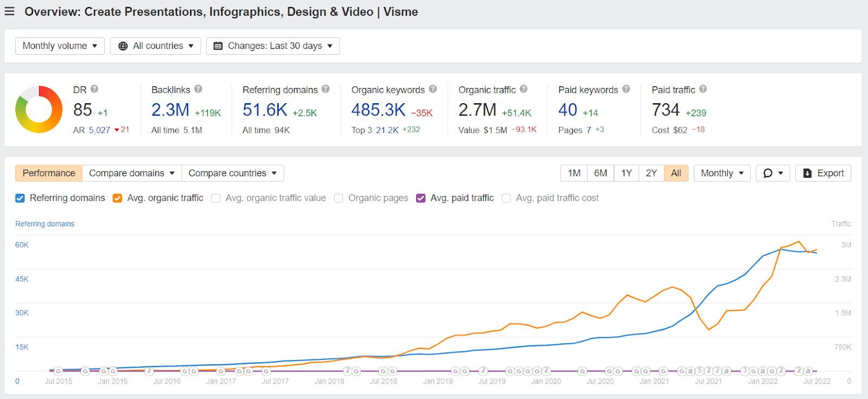Open the Monthly volume dropdown
Viewport: 868px width, 399px height.
(x=60, y=46)
